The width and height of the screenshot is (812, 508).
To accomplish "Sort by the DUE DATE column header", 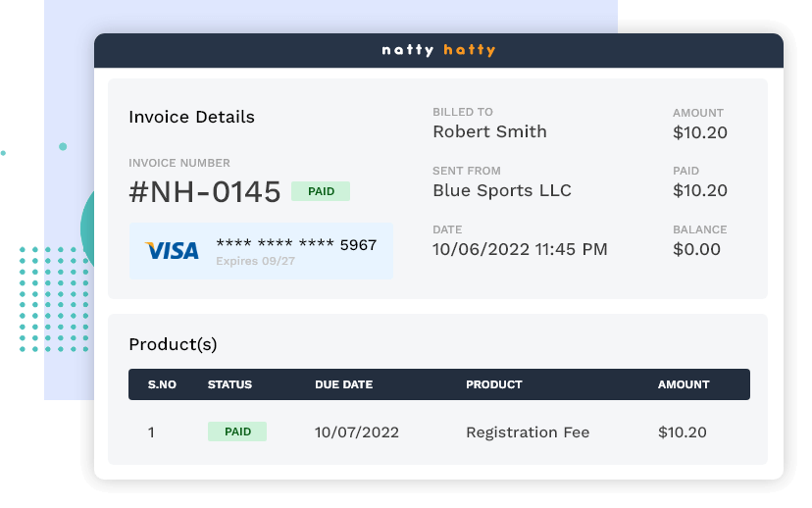I will point(343,384).
